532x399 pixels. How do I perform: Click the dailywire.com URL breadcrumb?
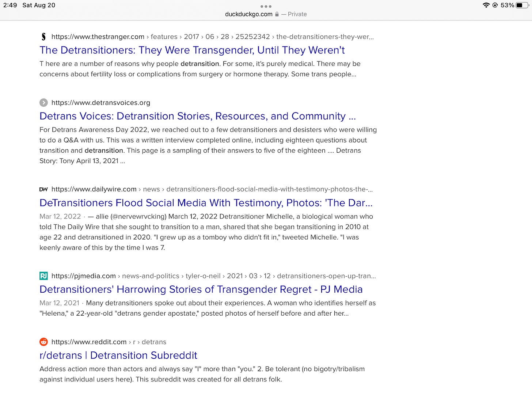click(x=212, y=189)
